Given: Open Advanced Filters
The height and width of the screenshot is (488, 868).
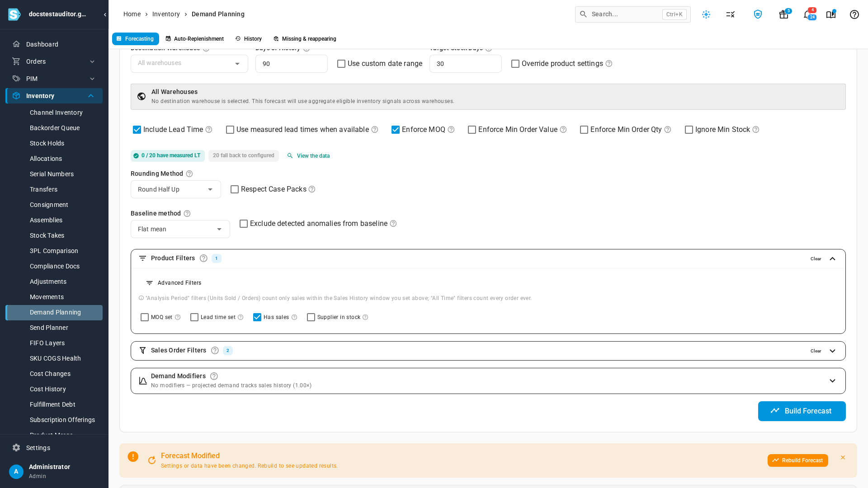Looking at the screenshot, I should coord(174,283).
